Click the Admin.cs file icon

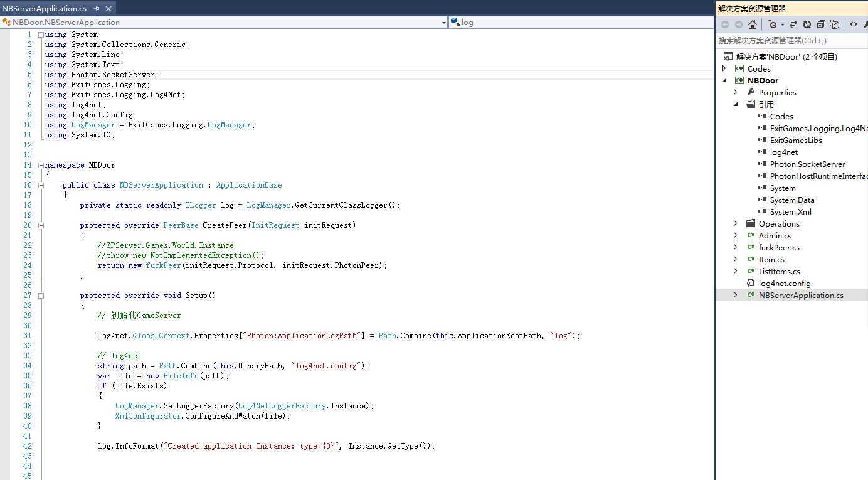tap(751, 235)
